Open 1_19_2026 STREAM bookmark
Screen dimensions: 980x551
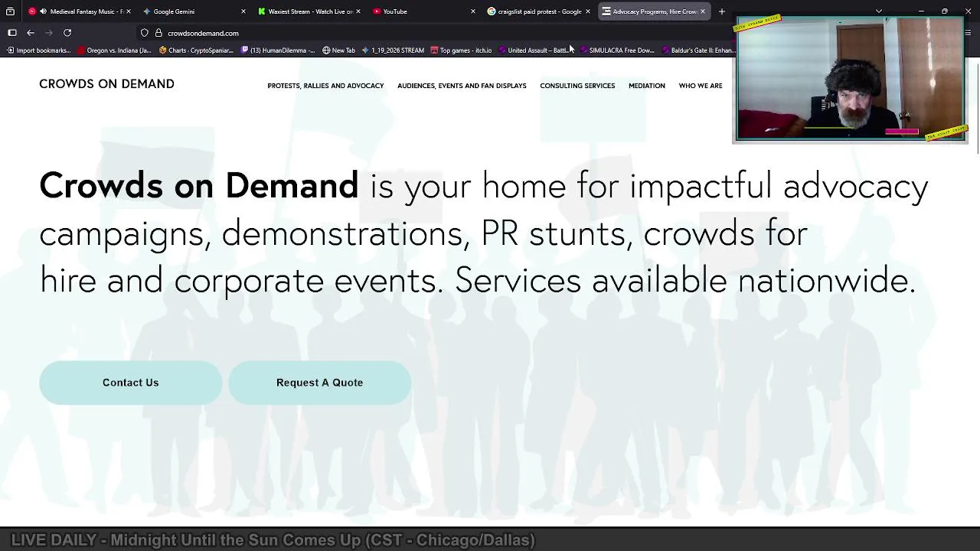tap(393, 51)
